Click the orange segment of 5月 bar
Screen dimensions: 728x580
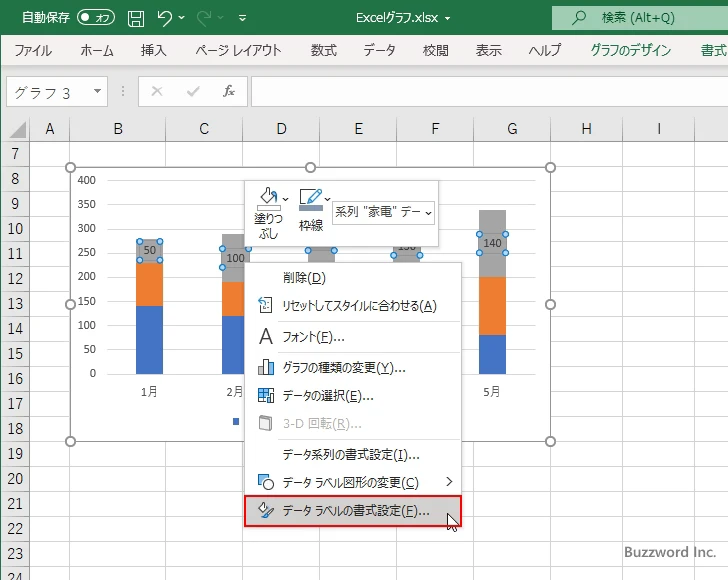click(x=492, y=306)
